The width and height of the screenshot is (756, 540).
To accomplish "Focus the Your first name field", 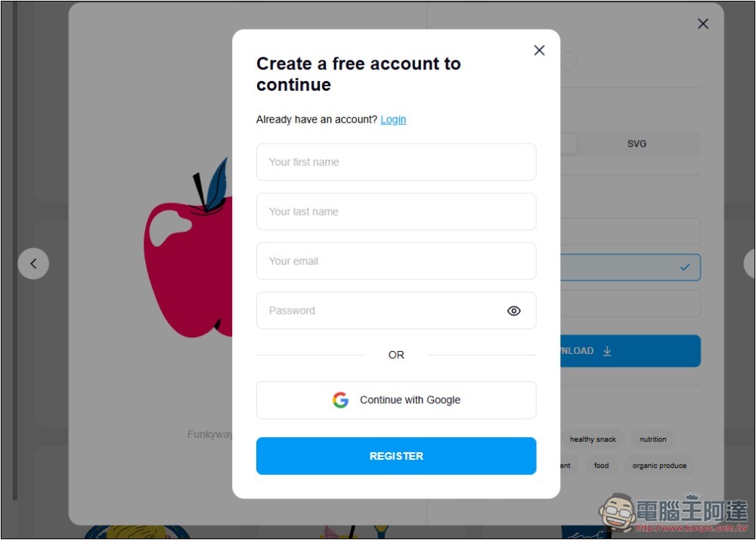I will point(396,162).
